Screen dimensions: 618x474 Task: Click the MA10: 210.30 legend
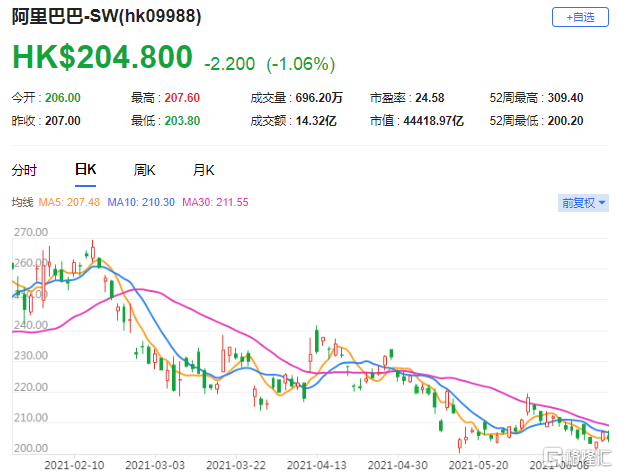(141, 203)
